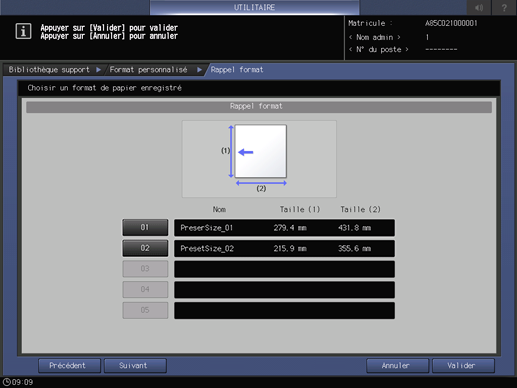
Task: Click the information icon beside the instructions
Action: 23,31
